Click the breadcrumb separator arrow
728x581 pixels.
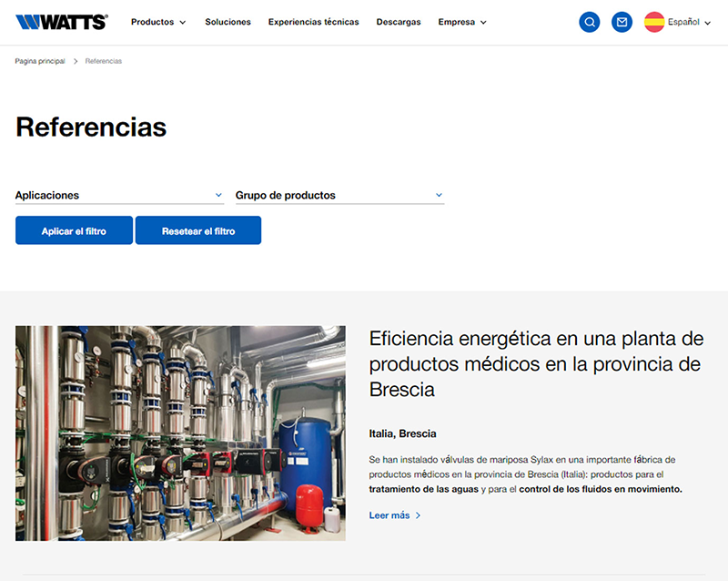pyautogui.click(x=73, y=61)
